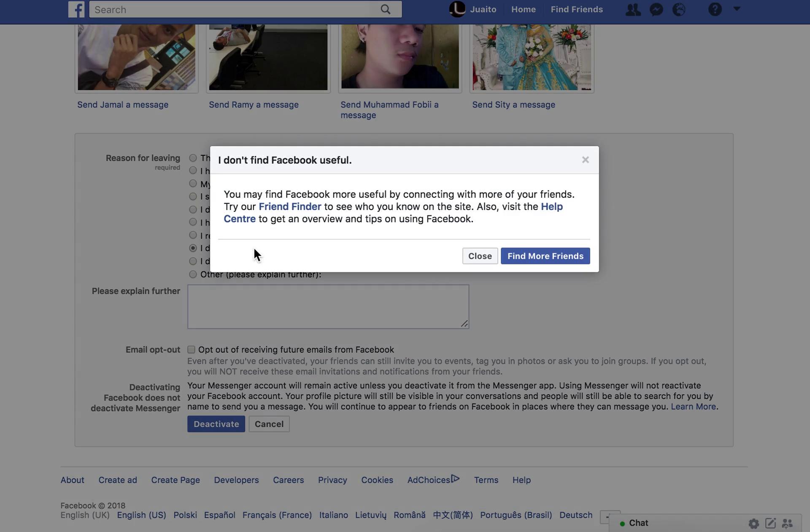Open the Help footer link
Image resolution: width=810 pixels, height=532 pixels.
(521, 480)
